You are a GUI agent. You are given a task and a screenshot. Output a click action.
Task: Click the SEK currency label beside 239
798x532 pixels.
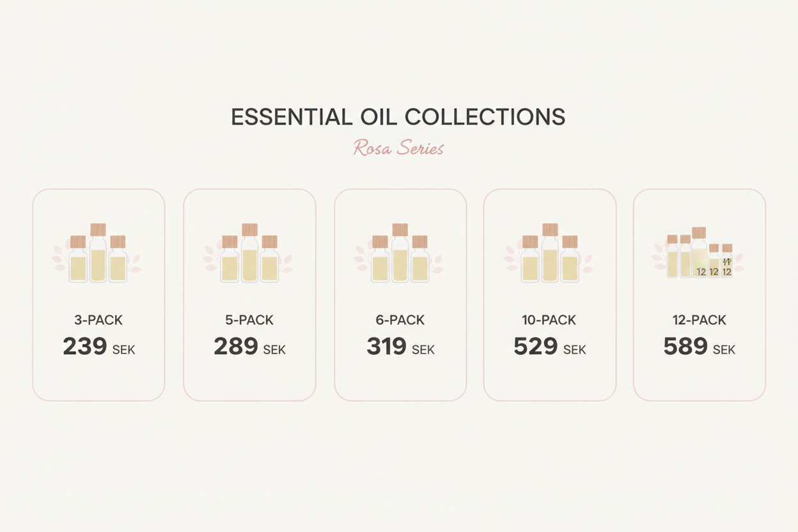point(124,350)
